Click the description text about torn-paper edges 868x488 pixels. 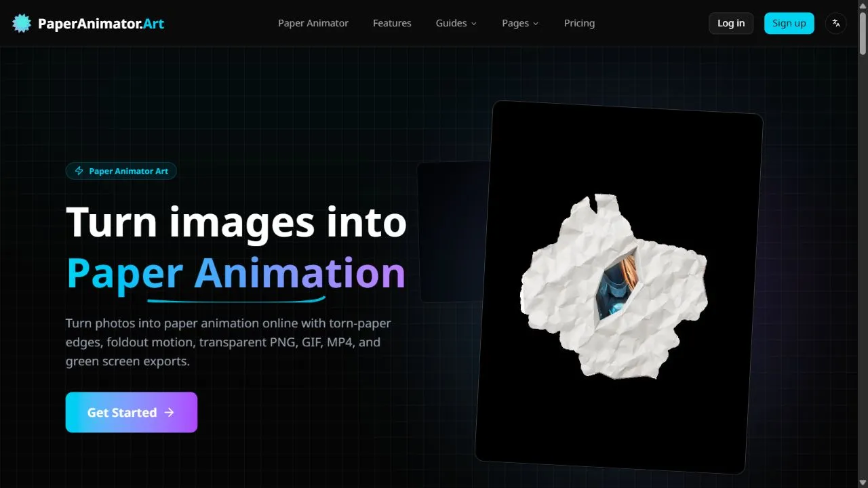point(229,342)
